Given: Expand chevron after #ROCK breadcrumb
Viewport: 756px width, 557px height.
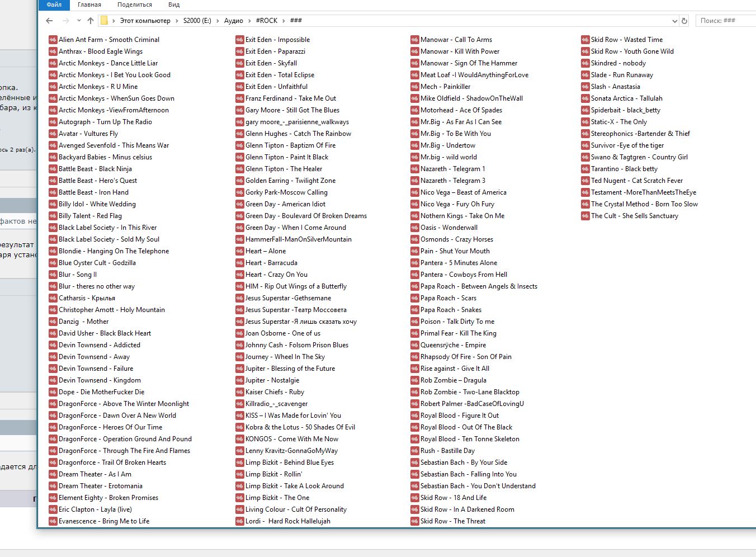Looking at the screenshot, I should 283,21.
